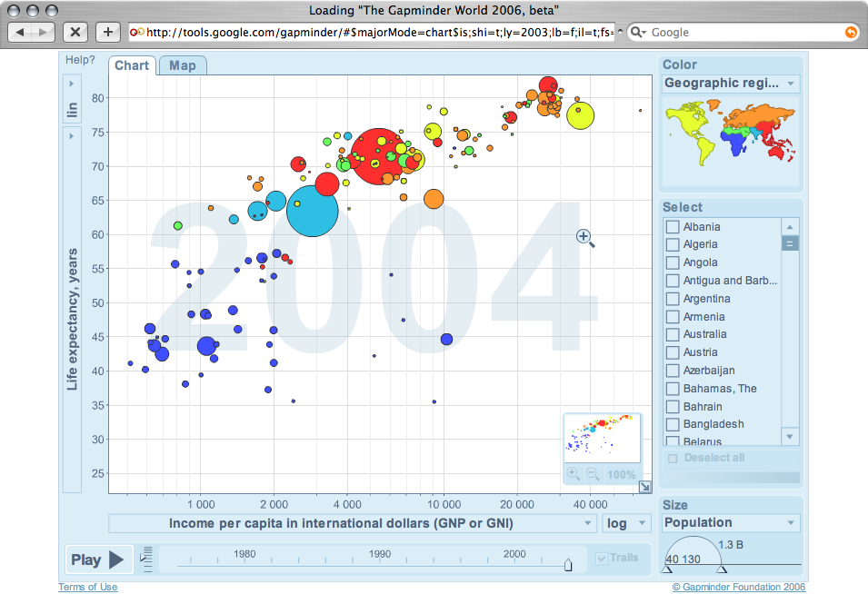Click the resize handle at the chart corner

645,487
